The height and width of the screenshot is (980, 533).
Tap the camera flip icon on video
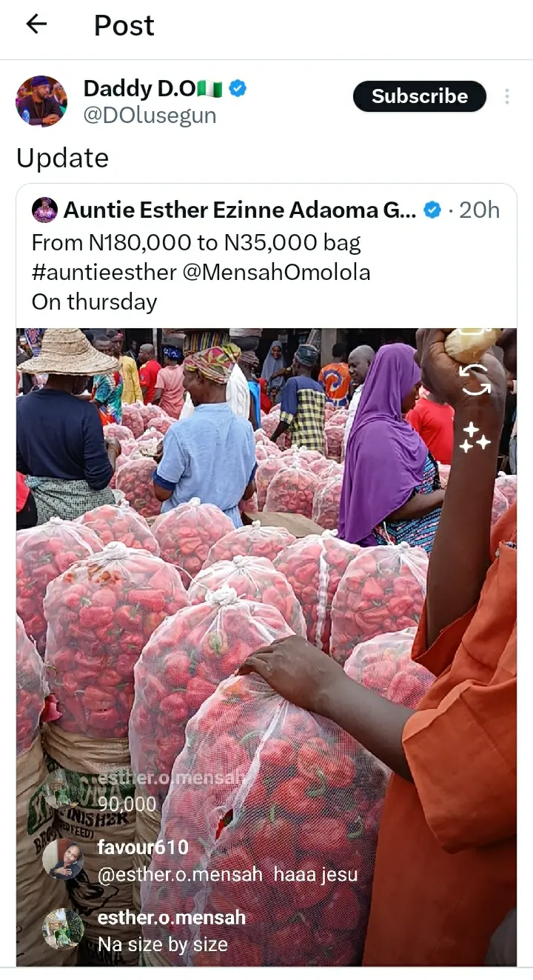click(x=475, y=379)
